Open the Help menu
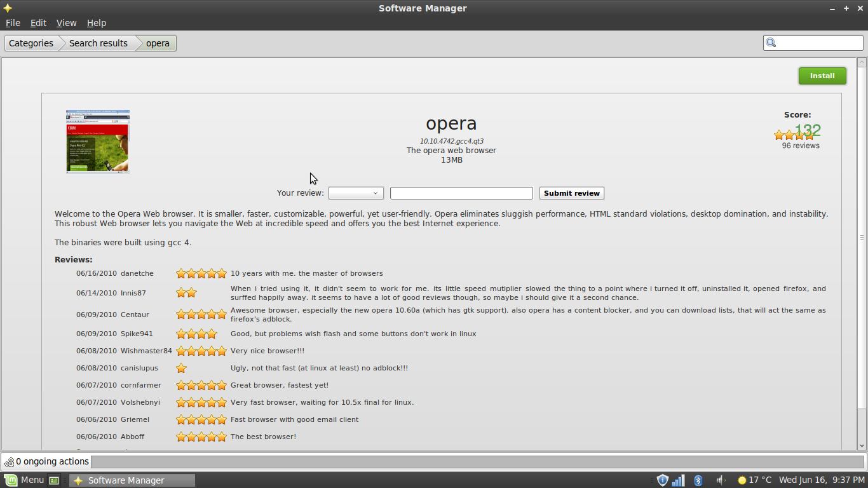Screen dimensions: 868x488 click(97, 23)
